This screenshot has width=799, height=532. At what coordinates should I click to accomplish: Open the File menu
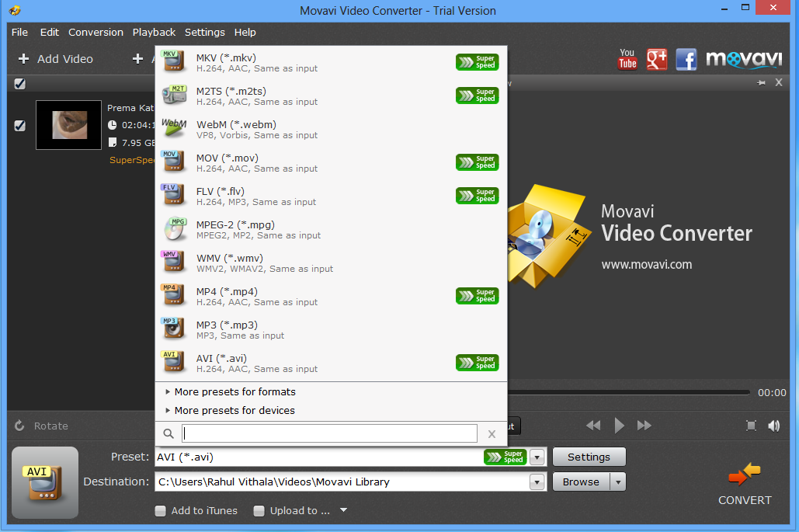(x=20, y=32)
